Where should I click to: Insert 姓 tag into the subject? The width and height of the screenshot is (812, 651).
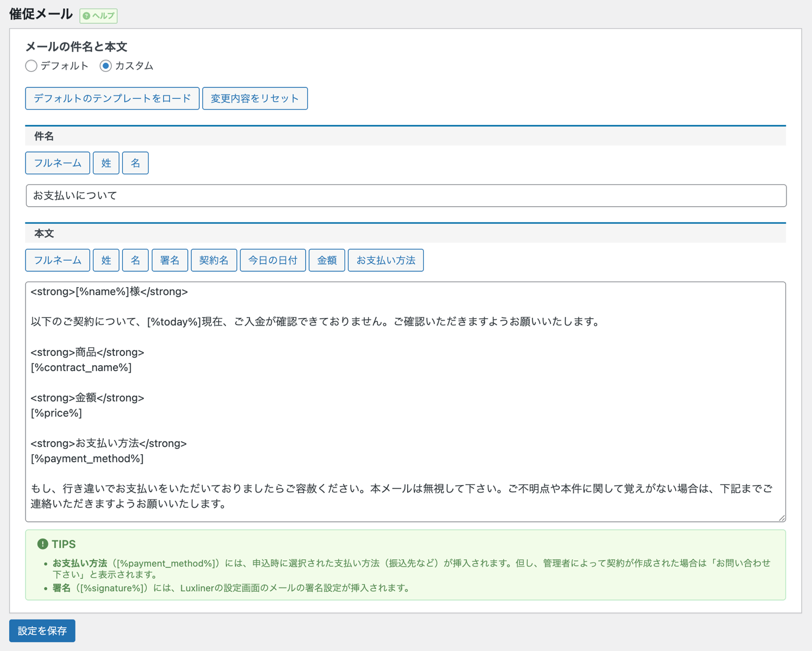(106, 163)
